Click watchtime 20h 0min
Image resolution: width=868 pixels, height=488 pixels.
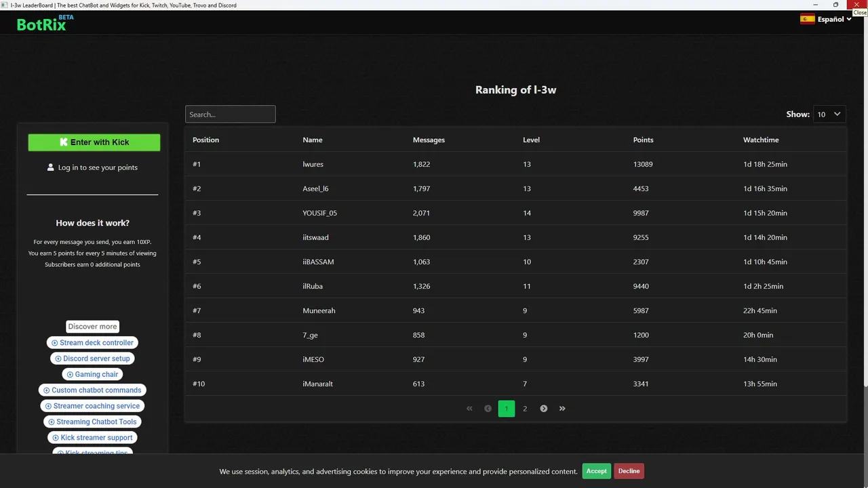coord(758,335)
